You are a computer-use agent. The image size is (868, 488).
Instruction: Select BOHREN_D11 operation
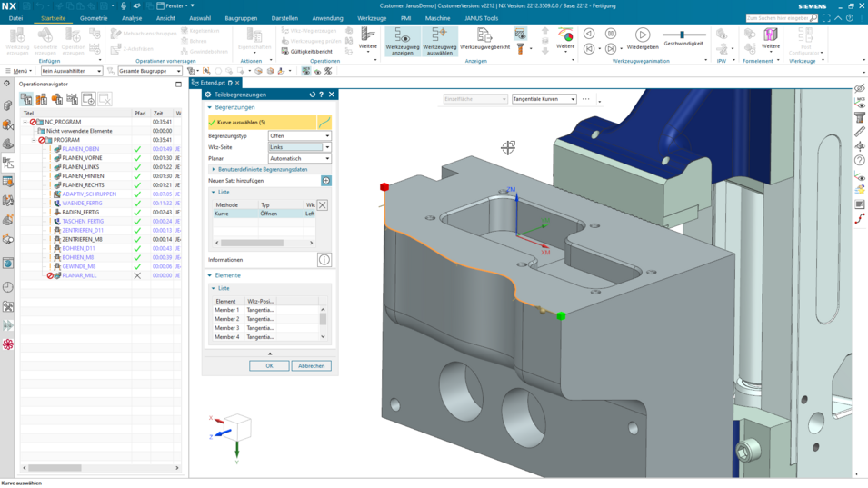tap(78, 248)
